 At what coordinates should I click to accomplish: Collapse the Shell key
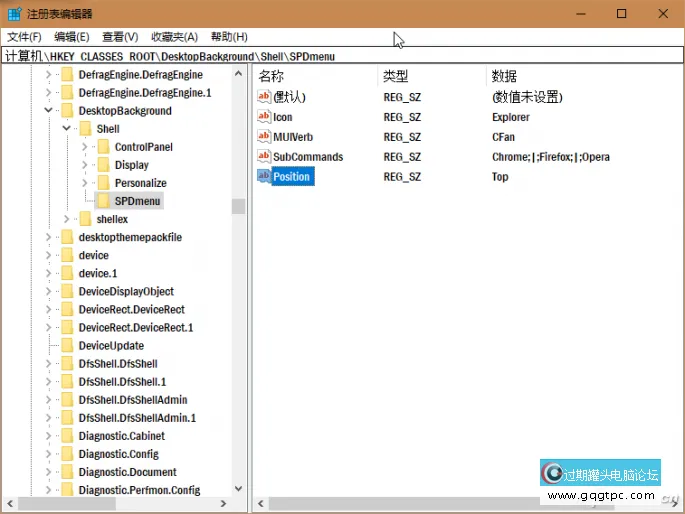click(66, 128)
